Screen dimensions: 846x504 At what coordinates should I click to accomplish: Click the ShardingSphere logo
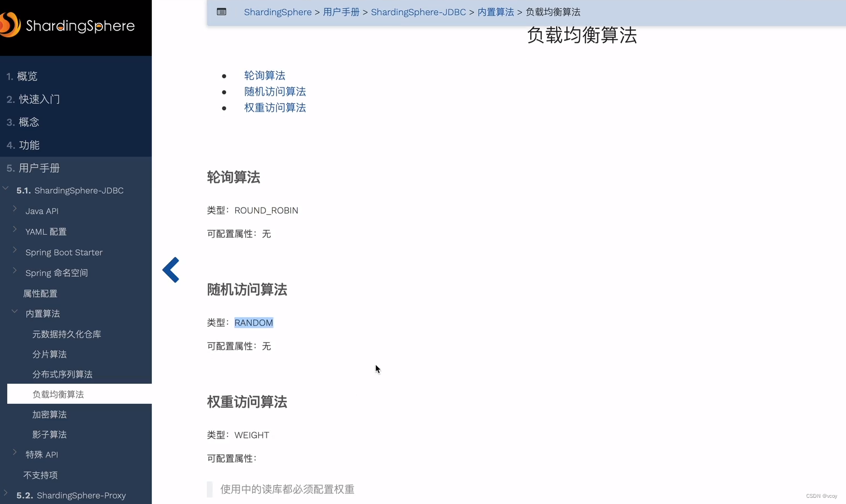67,25
